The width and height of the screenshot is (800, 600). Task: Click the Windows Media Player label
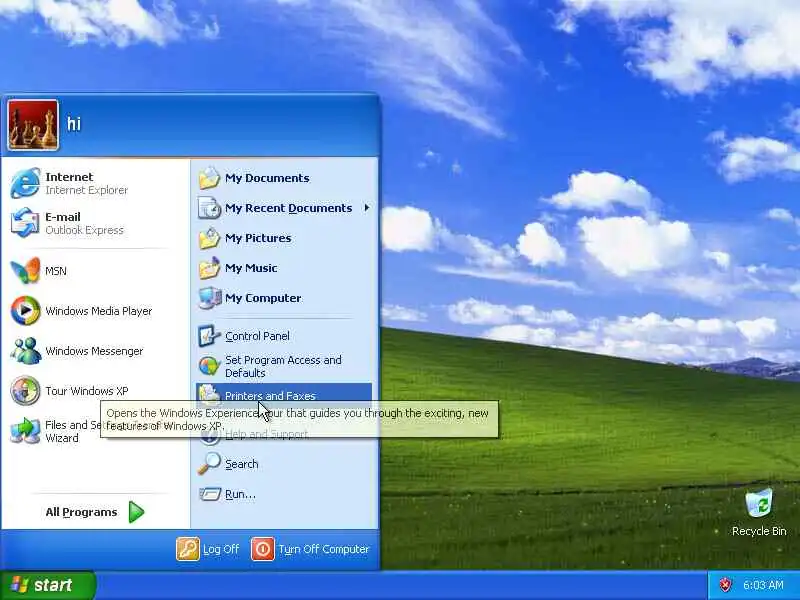tap(99, 311)
